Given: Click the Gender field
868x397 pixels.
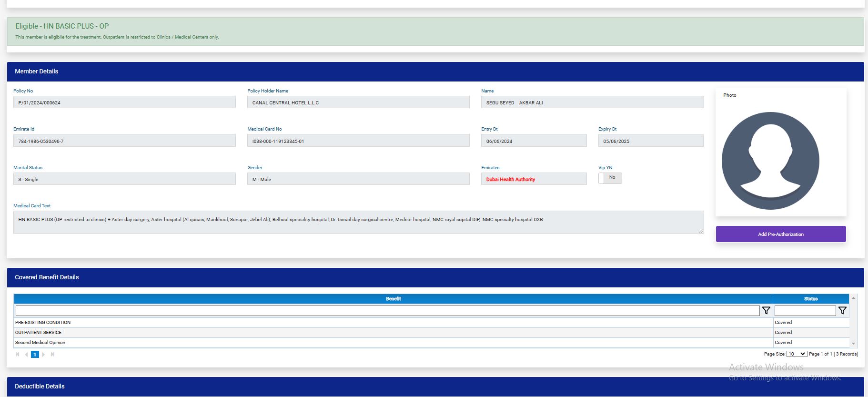Looking at the screenshot, I should click(358, 179).
